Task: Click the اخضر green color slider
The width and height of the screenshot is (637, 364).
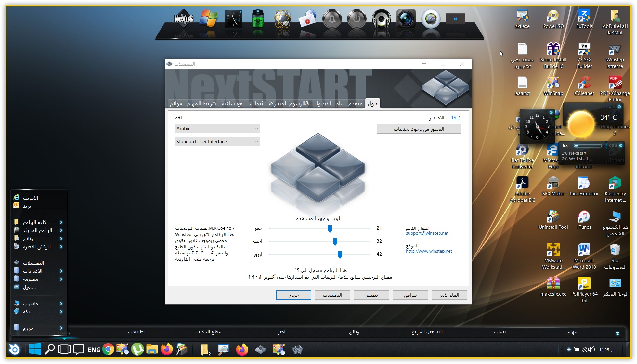Action: (x=320, y=241)
